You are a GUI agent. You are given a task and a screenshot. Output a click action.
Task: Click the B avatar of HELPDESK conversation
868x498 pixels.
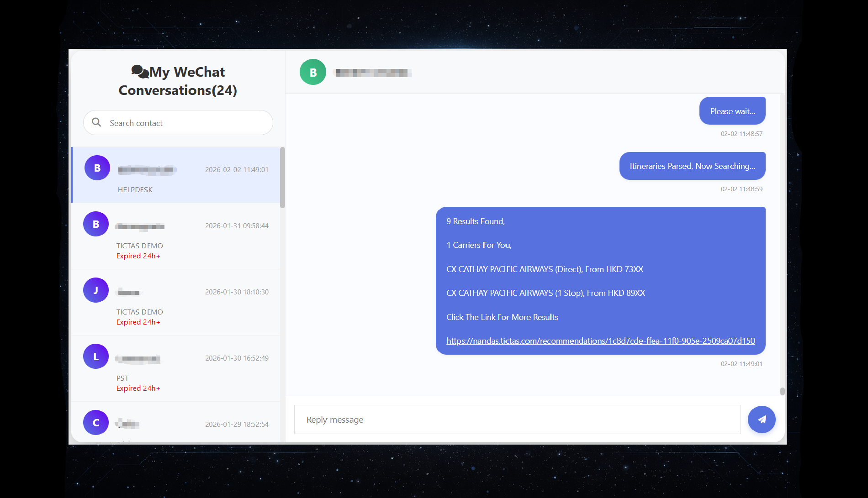click(97, 168)
